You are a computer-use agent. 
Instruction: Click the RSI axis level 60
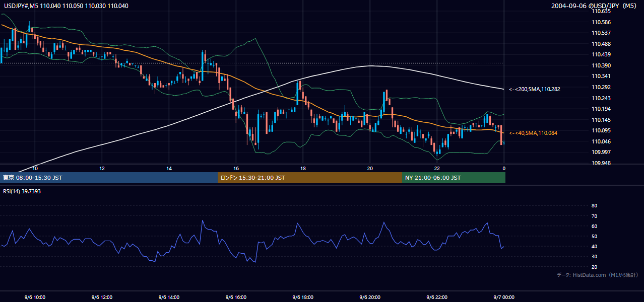click(594, 226)
